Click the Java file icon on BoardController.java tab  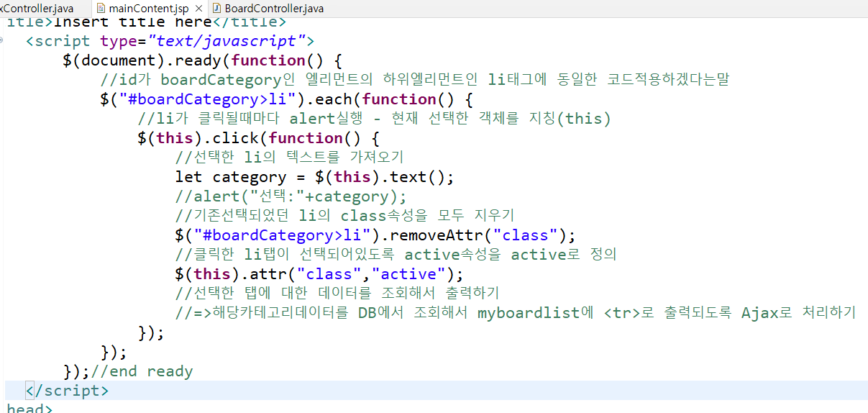pos(217,9)
